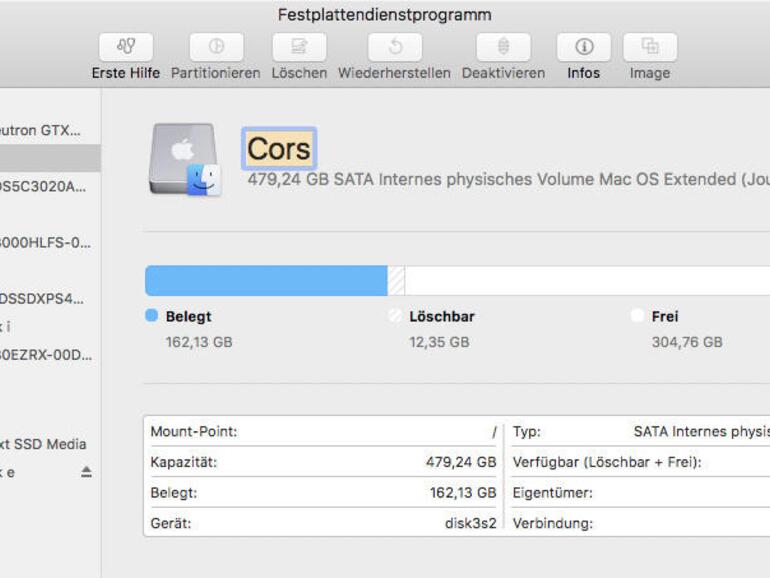
Task: Click the blue Belegt storage bar segment
Action: coord(266,281)
